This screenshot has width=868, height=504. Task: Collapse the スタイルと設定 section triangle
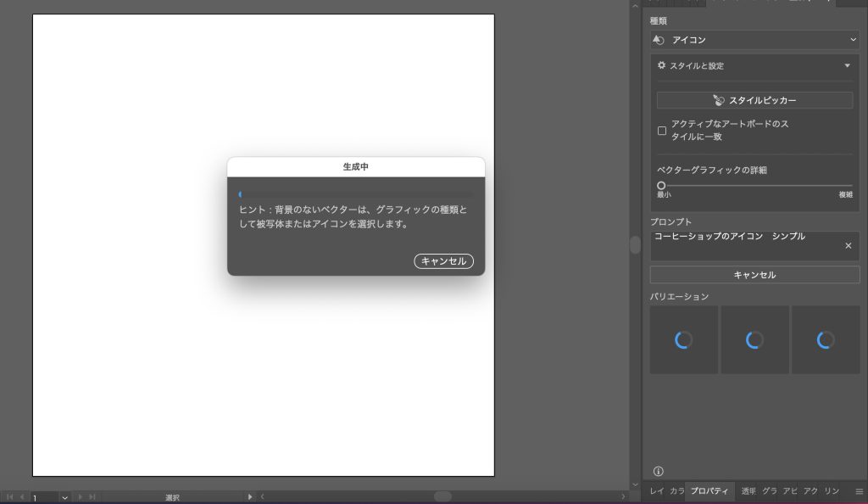(847, 65)
